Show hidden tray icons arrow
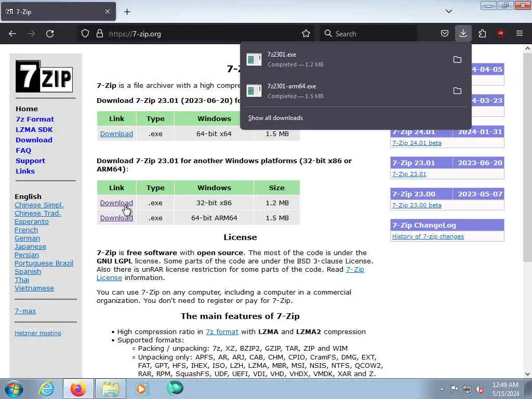 coord(442,390)
